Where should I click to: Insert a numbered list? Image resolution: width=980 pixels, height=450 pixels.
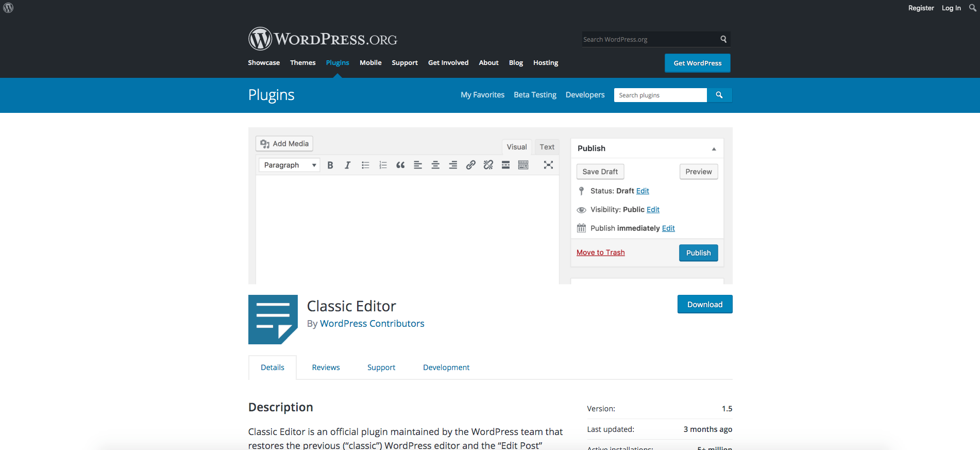tap(383, 165)
